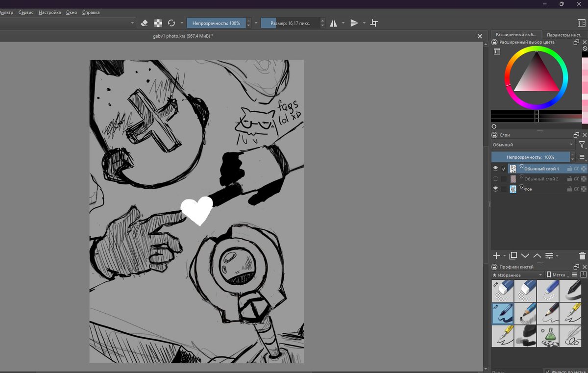Open the layer options hamburger menu
The width and height of the screenshot is (588, 373).
582,157
